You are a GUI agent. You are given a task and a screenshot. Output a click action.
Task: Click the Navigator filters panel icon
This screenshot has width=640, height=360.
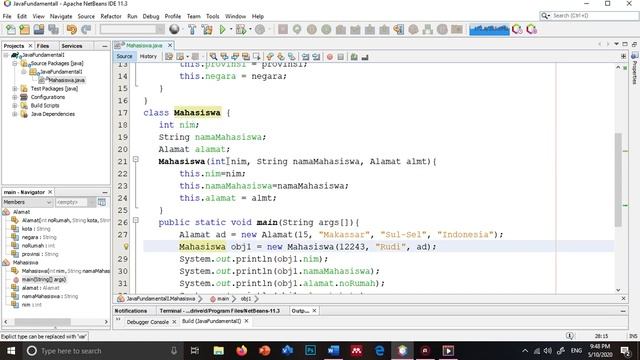point(102,202)
